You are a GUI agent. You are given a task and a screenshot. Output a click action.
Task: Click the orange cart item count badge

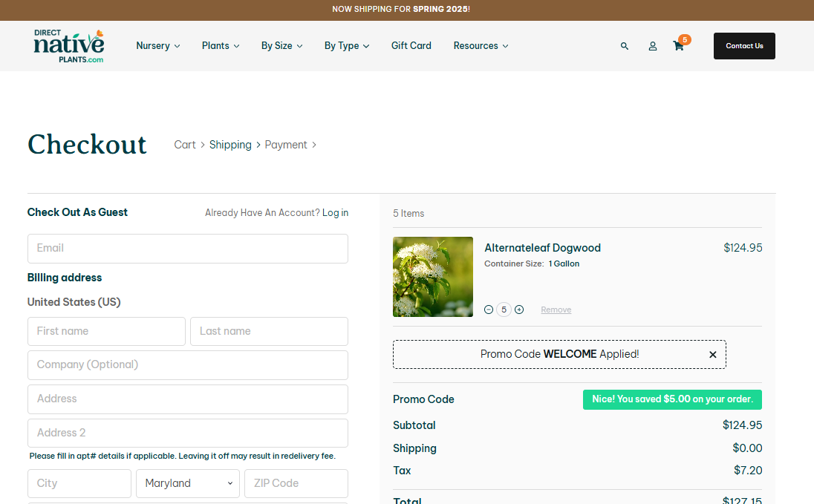tap(684, 39)
